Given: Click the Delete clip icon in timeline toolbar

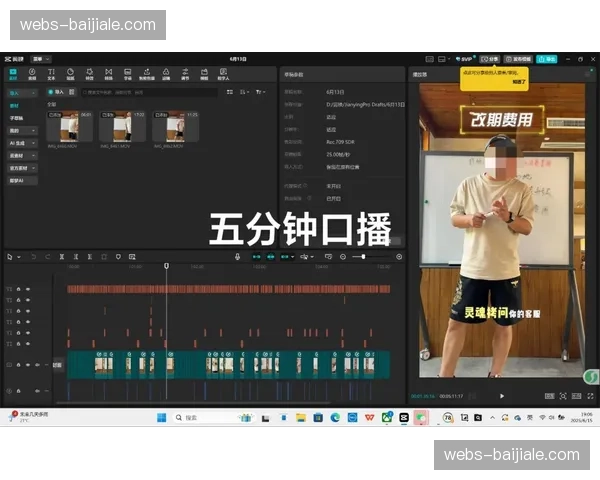Looking at the screenshot, I should click(x=104, y=257).
